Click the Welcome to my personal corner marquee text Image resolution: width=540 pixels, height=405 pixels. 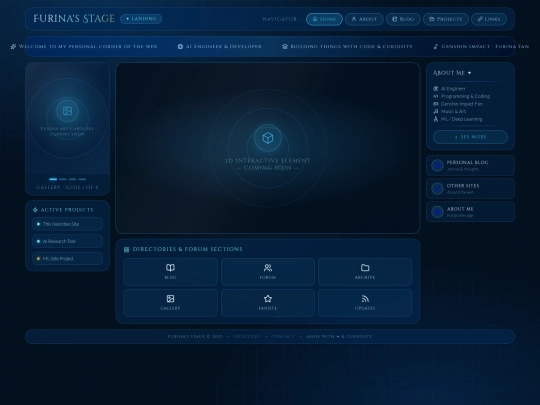[88, 46]
